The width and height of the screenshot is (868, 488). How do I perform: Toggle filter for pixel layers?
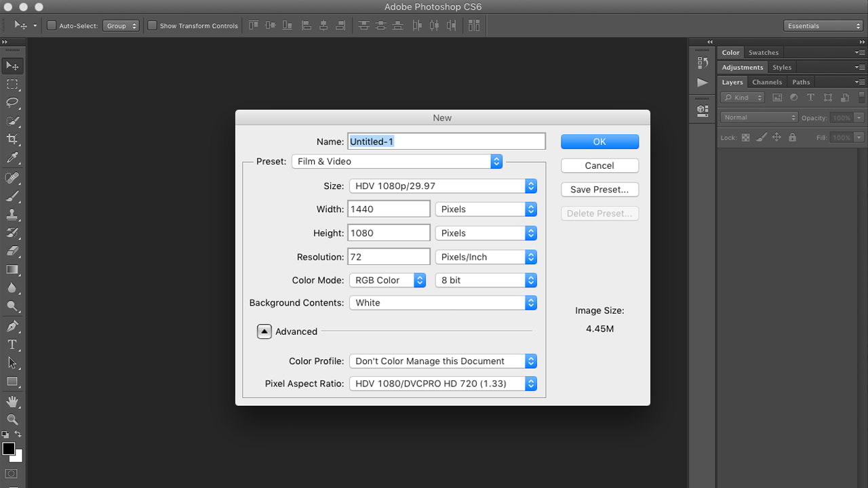(777, 98)
